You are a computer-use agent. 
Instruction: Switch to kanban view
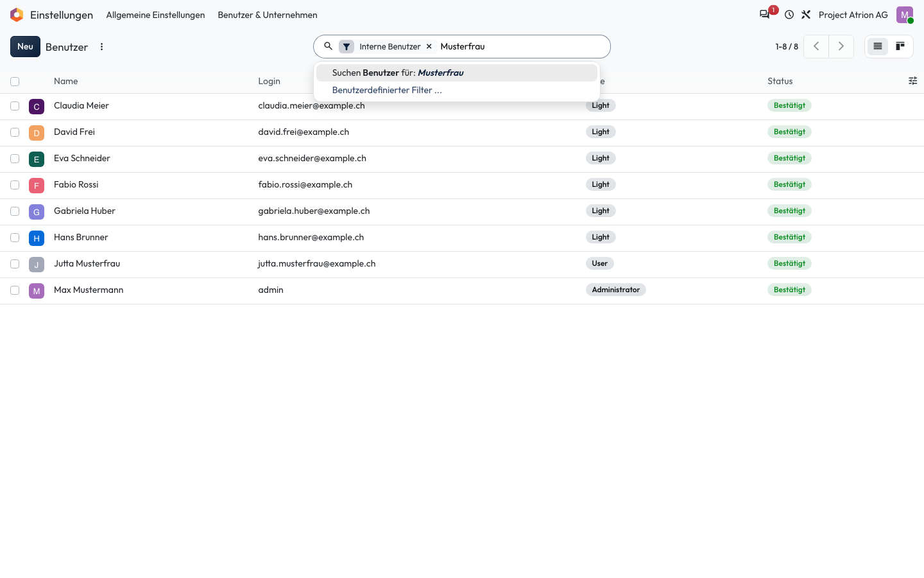pos(900,46)
